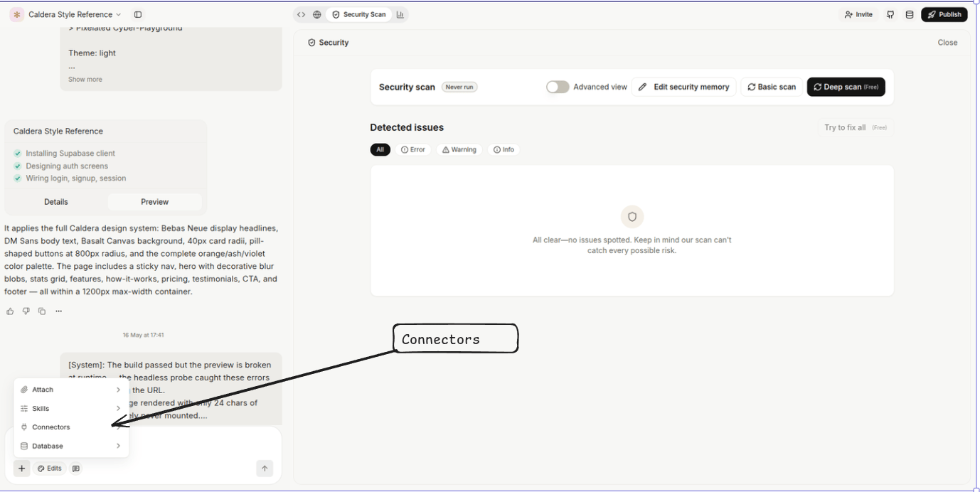Click the Detected issues heading
Image resolution: width=980 pixels, height=492 pixels.
click(x=407, y=128)
